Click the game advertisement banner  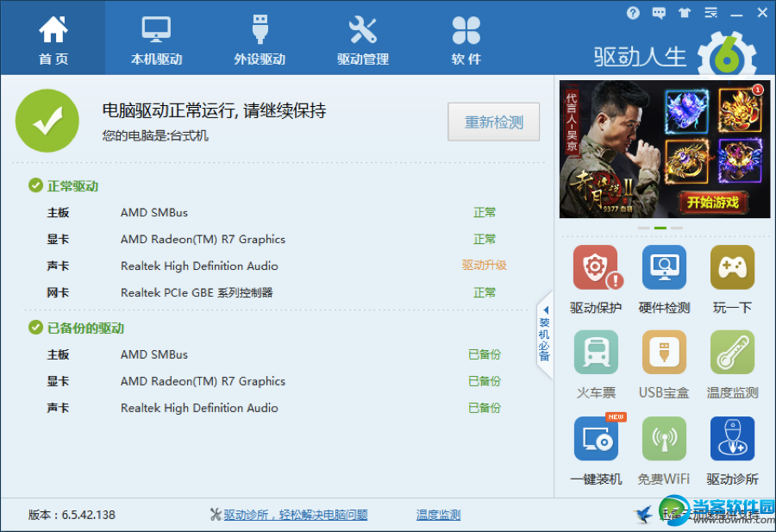coord(665,149)
